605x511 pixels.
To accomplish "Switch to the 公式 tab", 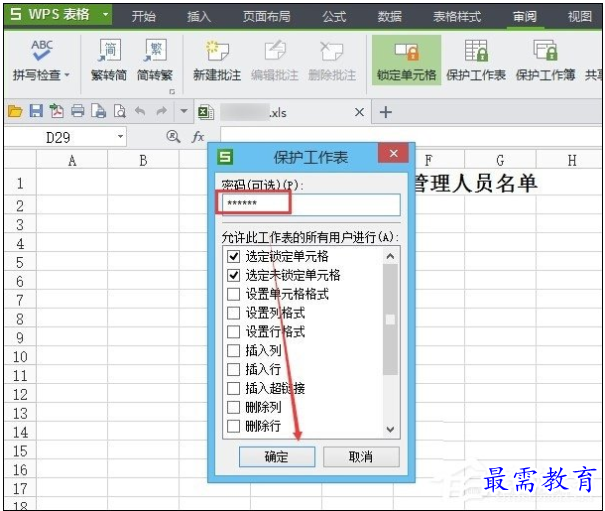I will [334, 16].
